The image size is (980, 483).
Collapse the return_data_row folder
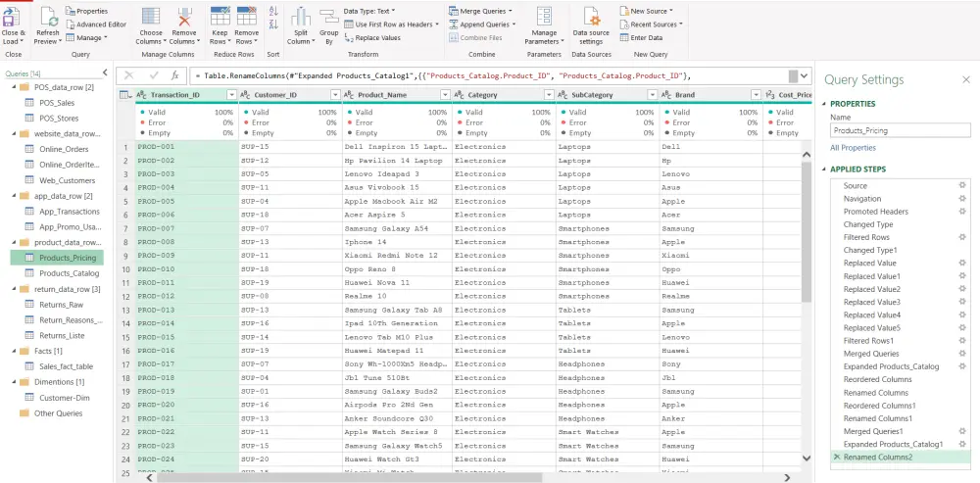pos(14,289)
